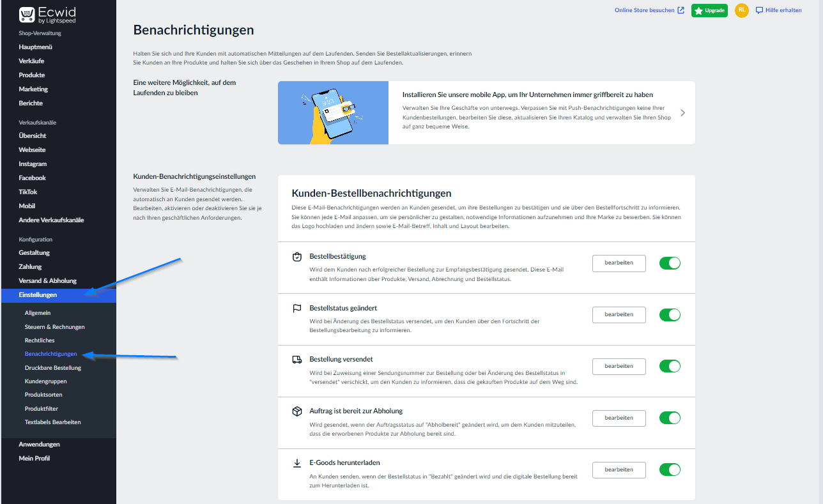Open Versand & Abholung settings

tap(47, 281)
